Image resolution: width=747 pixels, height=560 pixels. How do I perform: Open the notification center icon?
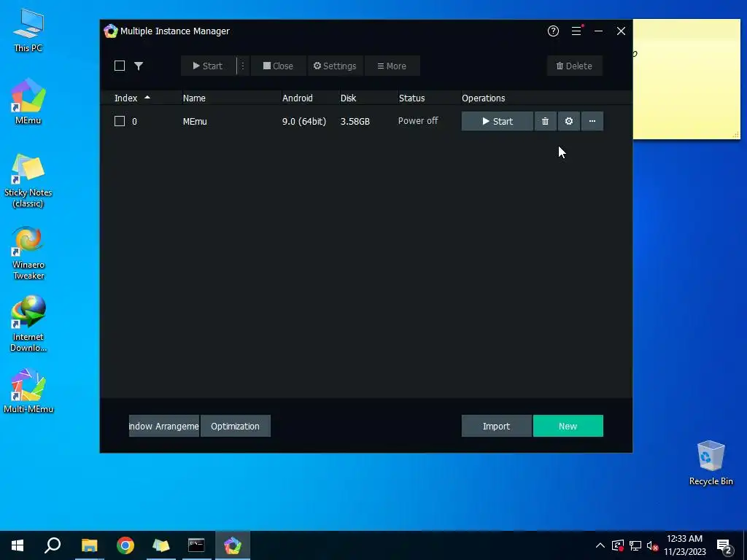click(x=724, y=545)
